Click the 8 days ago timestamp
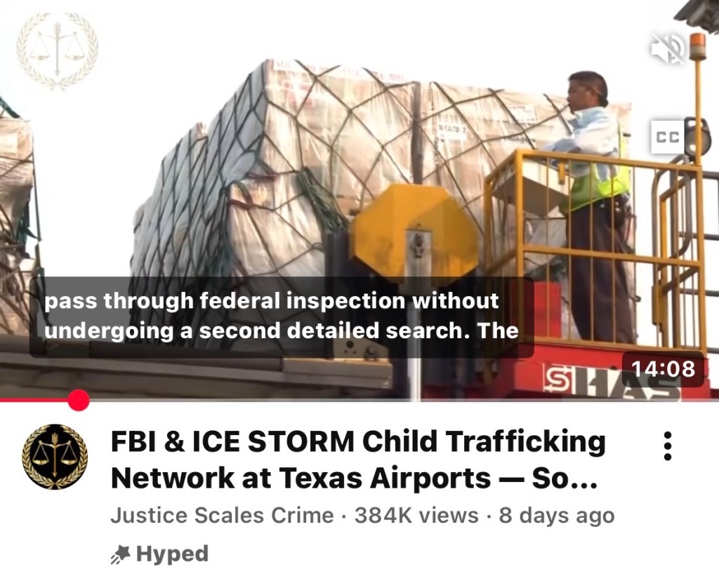Screen dimensions: 719x588 (x=557, y=515)
